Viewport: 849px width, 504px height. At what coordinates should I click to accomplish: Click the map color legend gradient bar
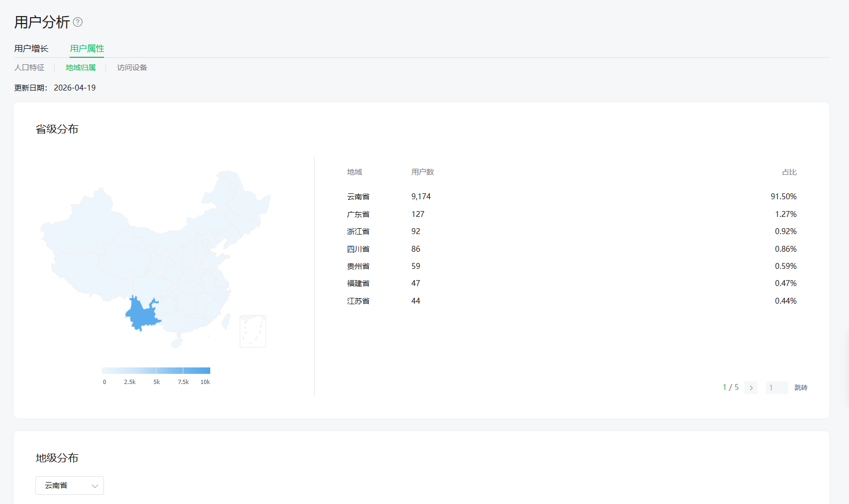tap(156, 371)
